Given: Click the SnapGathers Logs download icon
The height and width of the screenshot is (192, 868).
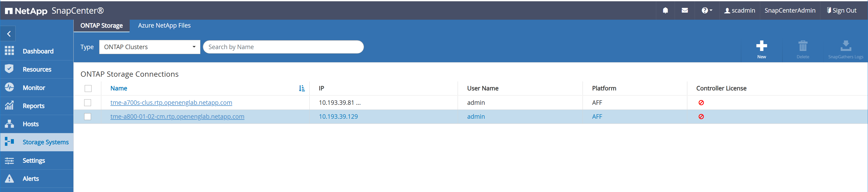Looking at the screenshot, I should click(846, 46).
